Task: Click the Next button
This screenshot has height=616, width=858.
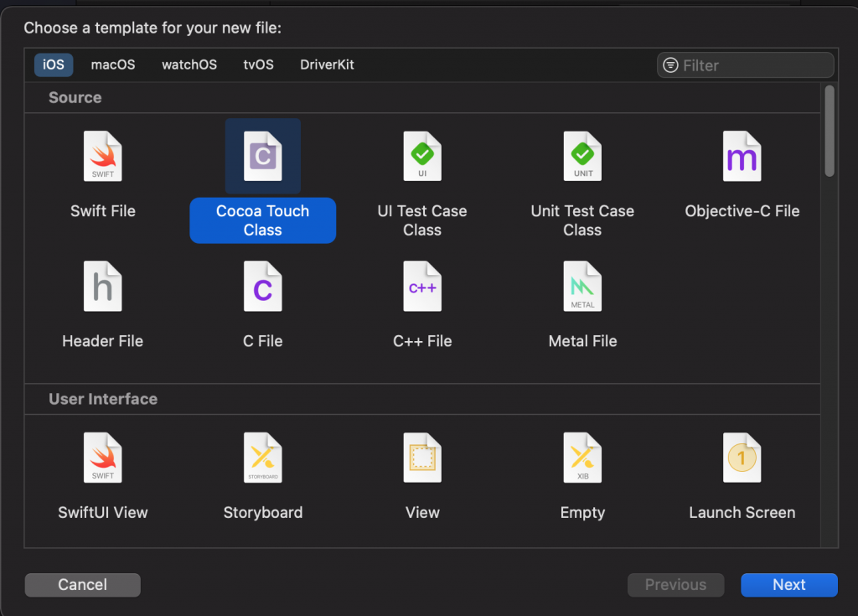Action: click(789, 585)
